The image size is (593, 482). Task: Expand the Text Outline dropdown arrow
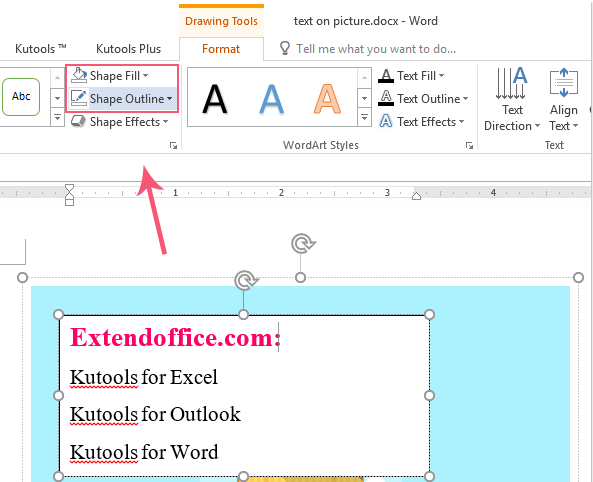pyautogui.click(x=465, y=99)
